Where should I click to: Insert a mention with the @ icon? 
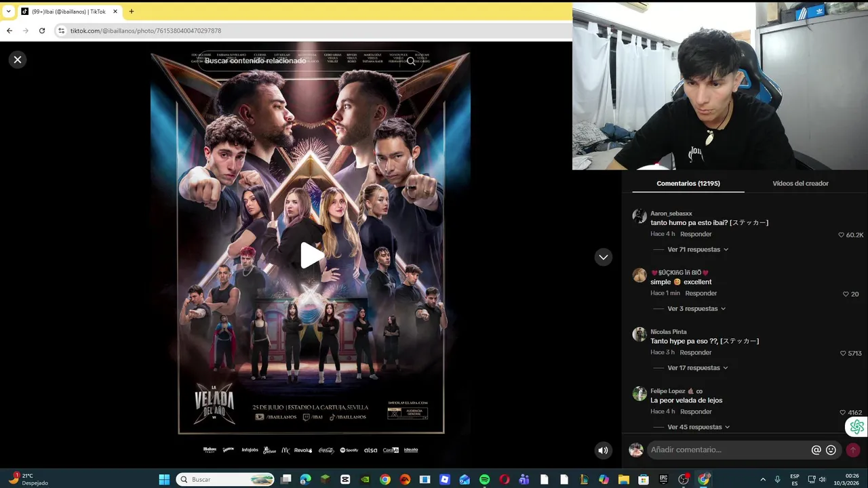[x=816, y=450]
